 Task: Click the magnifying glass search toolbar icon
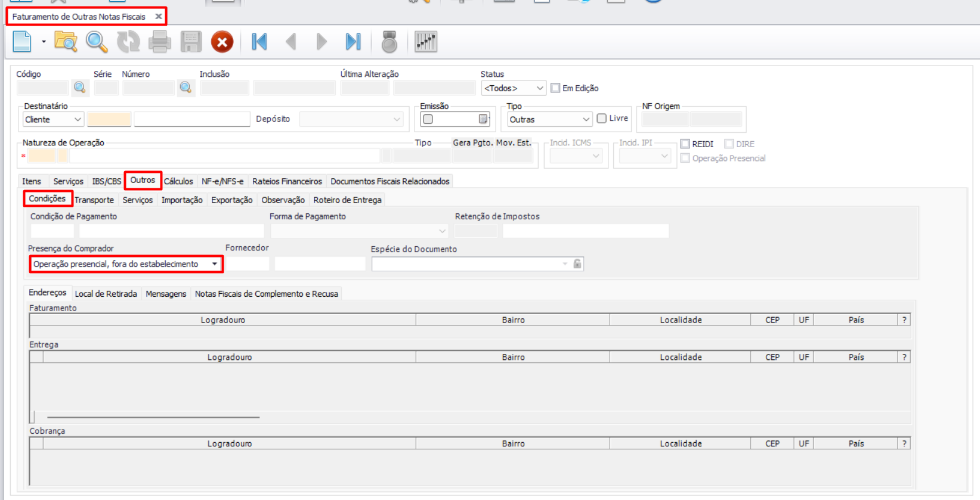97,42
